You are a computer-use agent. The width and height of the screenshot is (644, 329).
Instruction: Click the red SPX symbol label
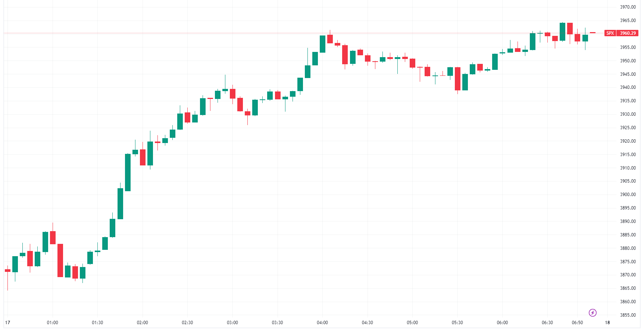coord(610,33)
